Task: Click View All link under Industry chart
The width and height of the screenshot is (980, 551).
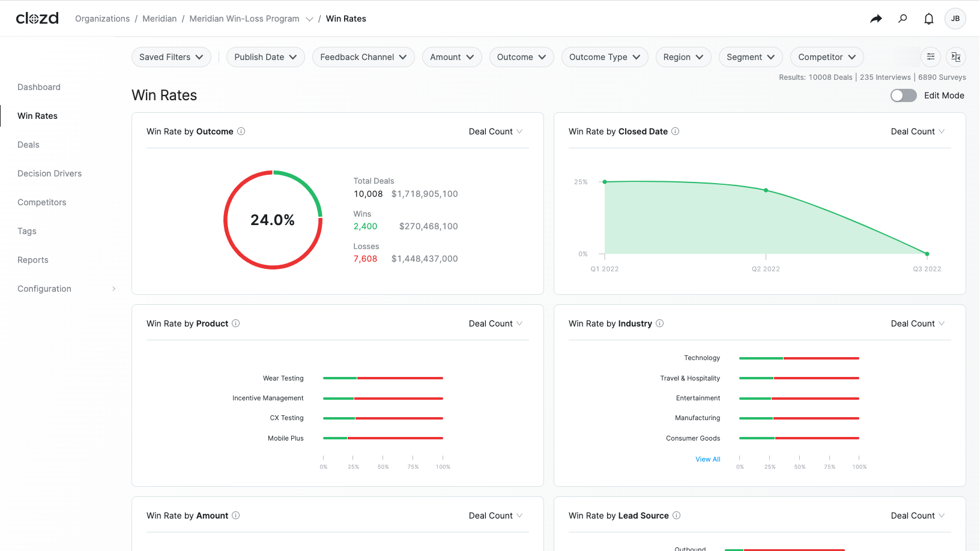Action: pos(707,459)
